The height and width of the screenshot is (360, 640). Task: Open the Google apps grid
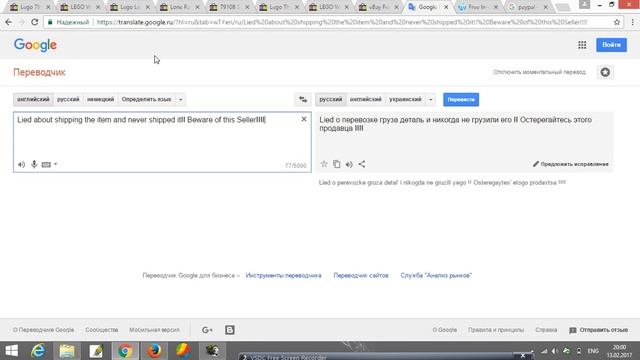click(x=582, y=45)
